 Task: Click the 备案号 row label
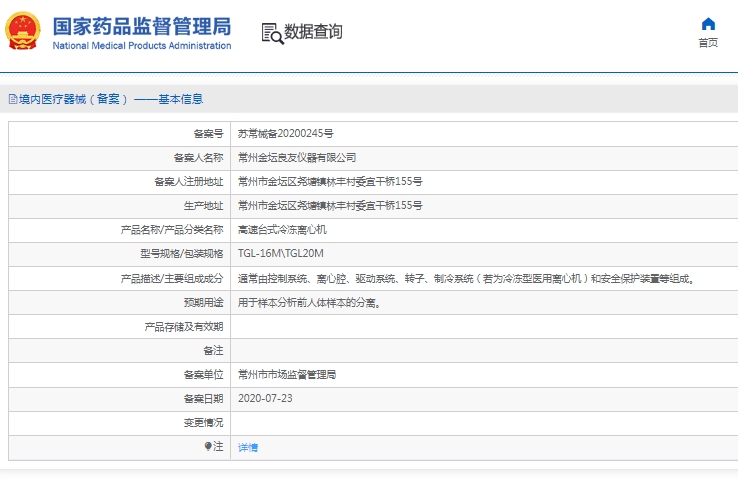209,134
